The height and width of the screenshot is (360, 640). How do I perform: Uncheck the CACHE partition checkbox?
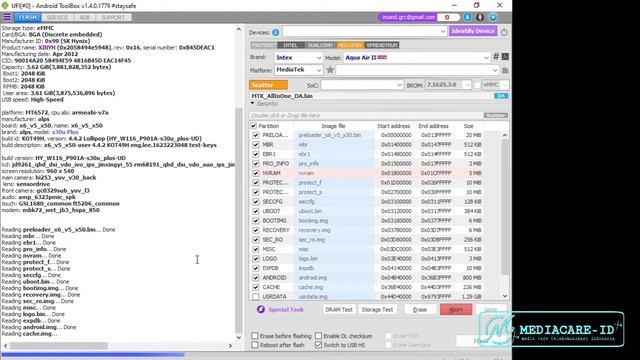[x=256, y=287]
